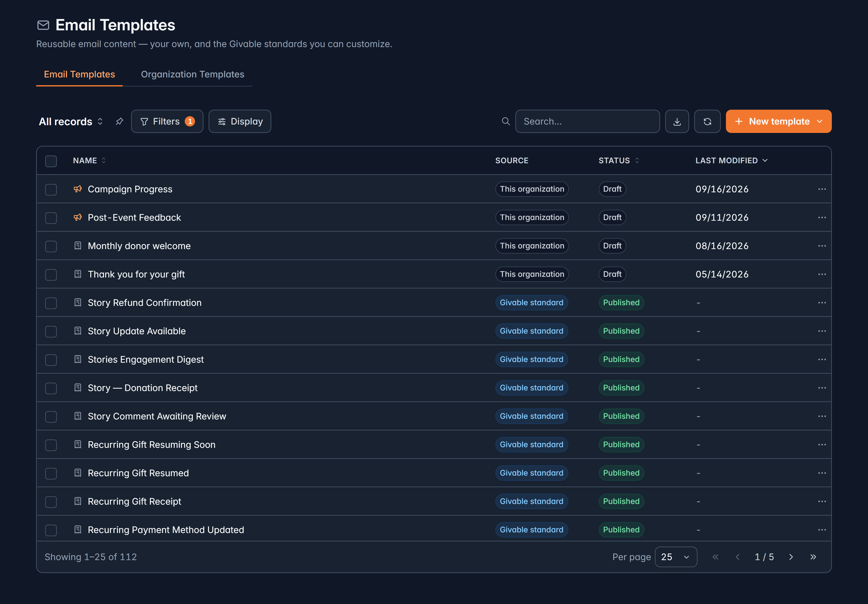Open row actions for Campaign Progress
The height and width of the screenshot is (604, 868).
click(x=822, y=189)
